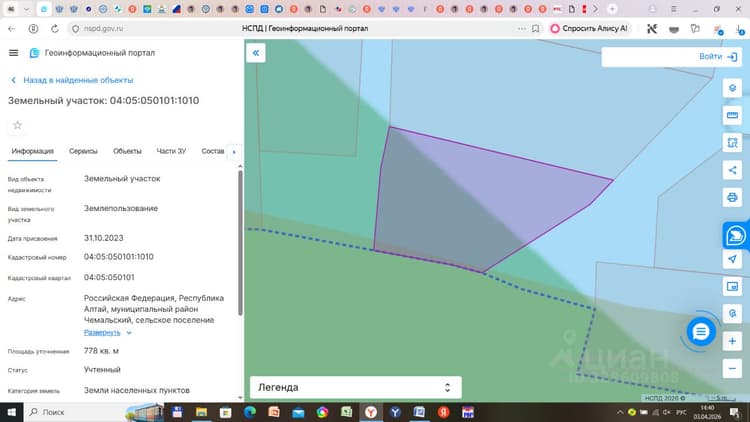Open the notification center icon
The image size is (750, 422).
(735, 412)
